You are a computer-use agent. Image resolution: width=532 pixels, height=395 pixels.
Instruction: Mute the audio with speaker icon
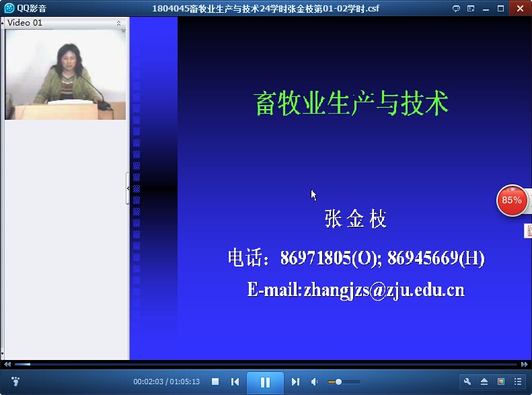315,382
